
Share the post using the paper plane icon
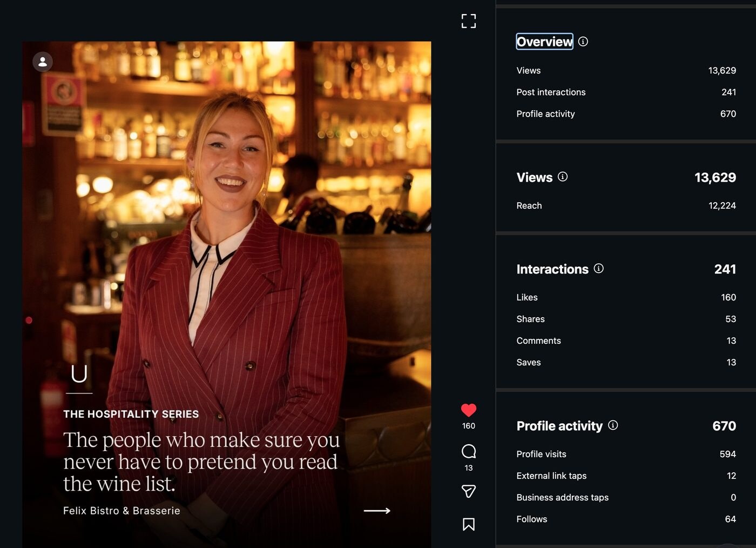pyautogui.click(x=469, y=491)
